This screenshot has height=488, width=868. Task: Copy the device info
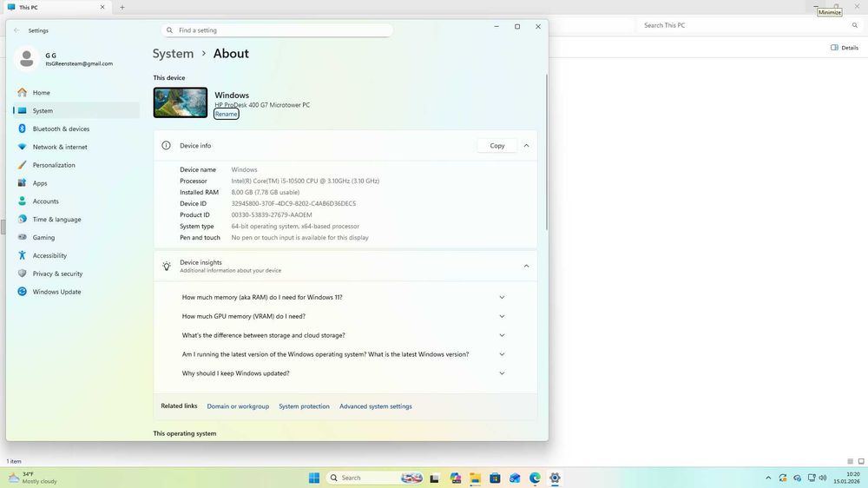click(497, 146)
